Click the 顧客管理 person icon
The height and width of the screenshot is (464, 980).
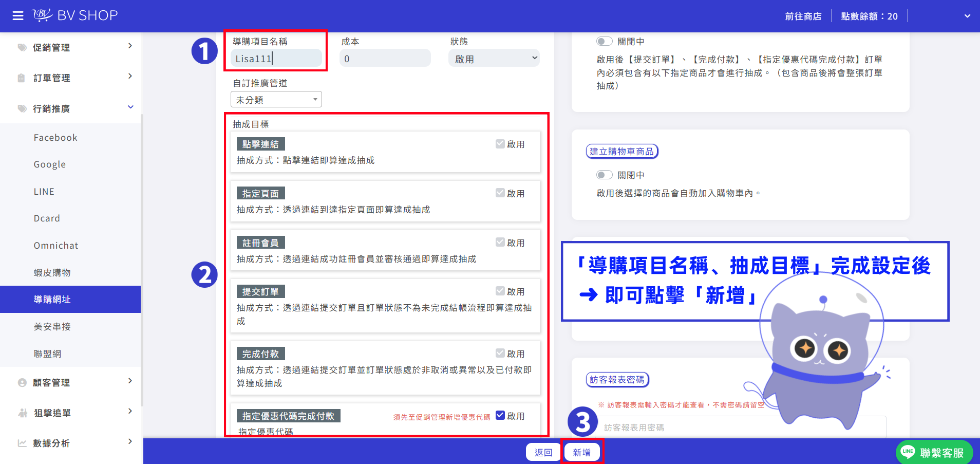tap(22, 382)
